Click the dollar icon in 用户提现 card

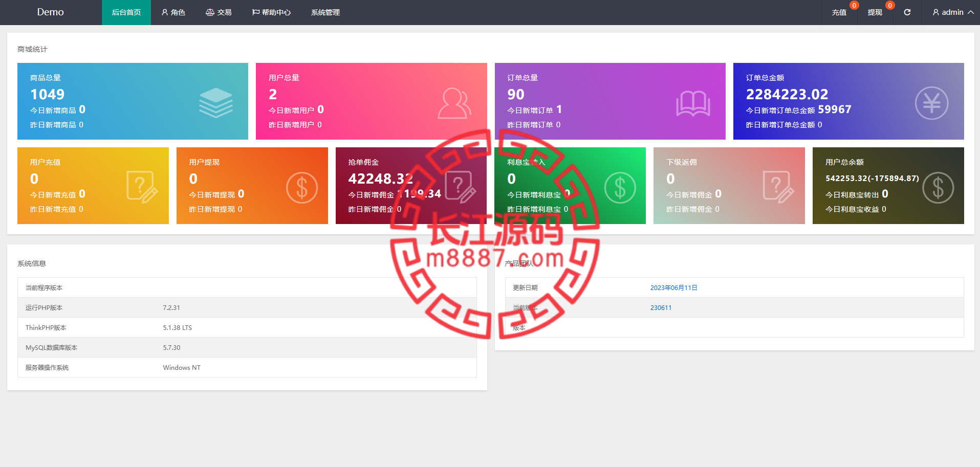[x=302, y=188]
